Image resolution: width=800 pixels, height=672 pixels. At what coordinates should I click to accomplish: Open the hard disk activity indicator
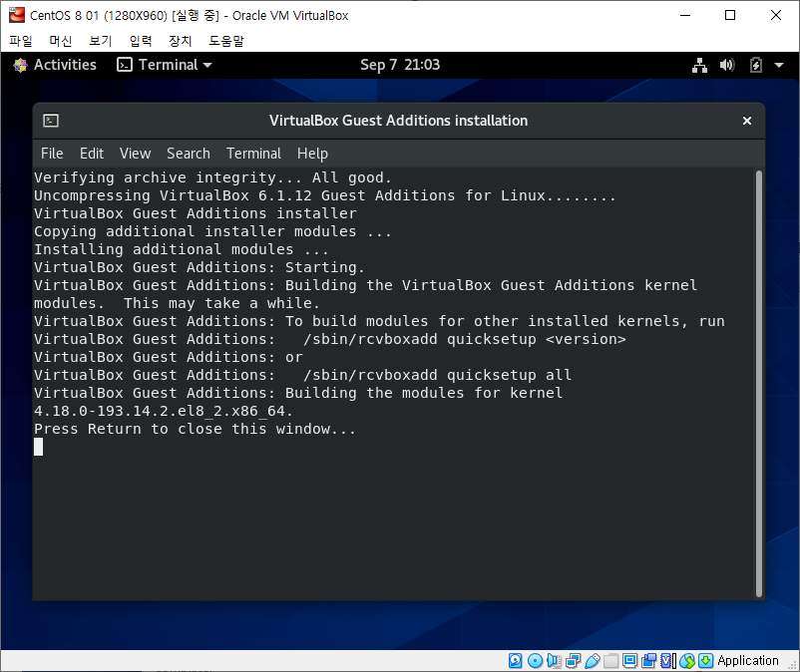[516, 661]
